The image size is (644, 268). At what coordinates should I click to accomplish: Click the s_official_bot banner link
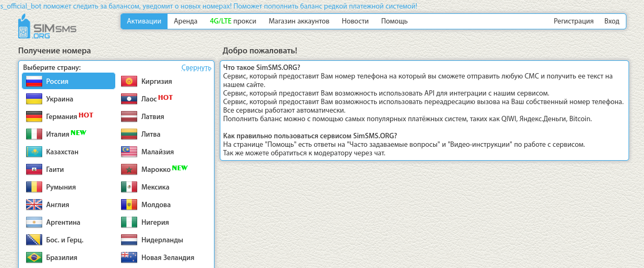coord(209,6)
